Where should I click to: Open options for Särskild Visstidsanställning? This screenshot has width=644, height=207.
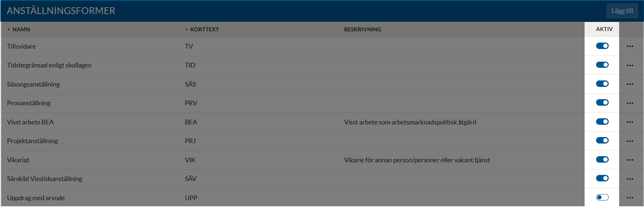(x=630, y=179)
